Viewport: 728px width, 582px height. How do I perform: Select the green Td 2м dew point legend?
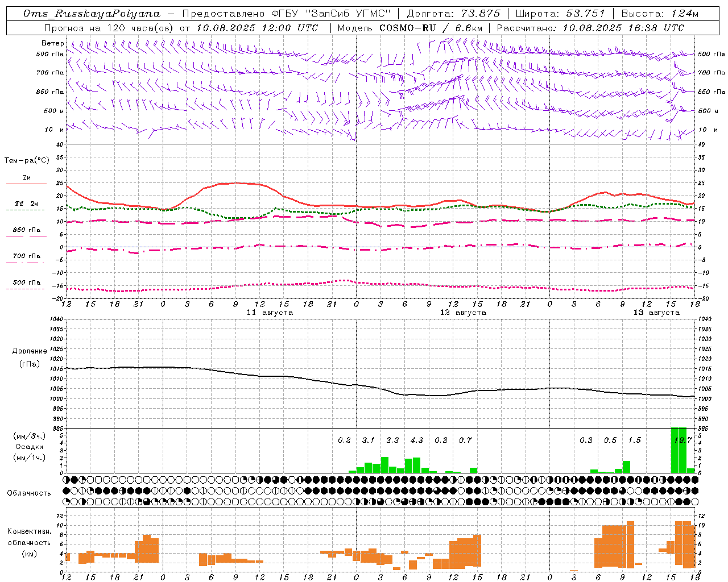26,206
